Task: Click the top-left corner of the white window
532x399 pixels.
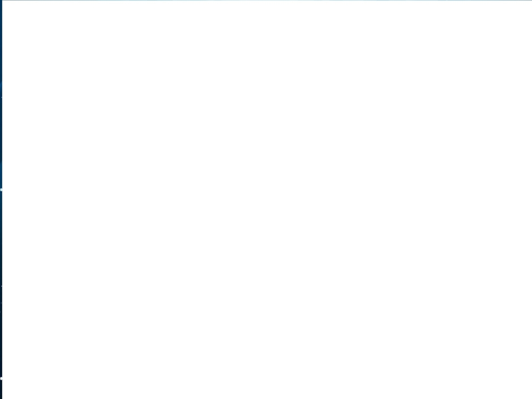Action: coord(3,1)
